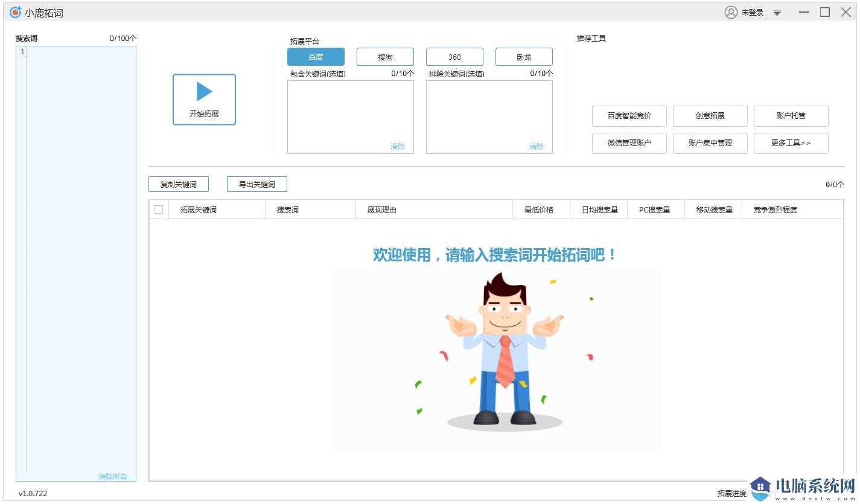Click the 0/100个 search word counter
Image resolution: width=860 pixels, height=504 pixels.
click(x=123, y=39)
